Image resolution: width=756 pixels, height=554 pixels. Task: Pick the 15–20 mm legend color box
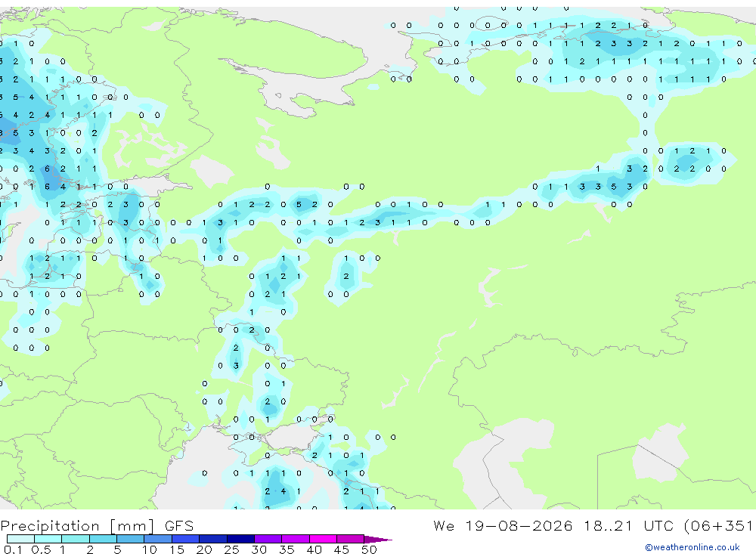pyautogui.click(x=186, y=539)
